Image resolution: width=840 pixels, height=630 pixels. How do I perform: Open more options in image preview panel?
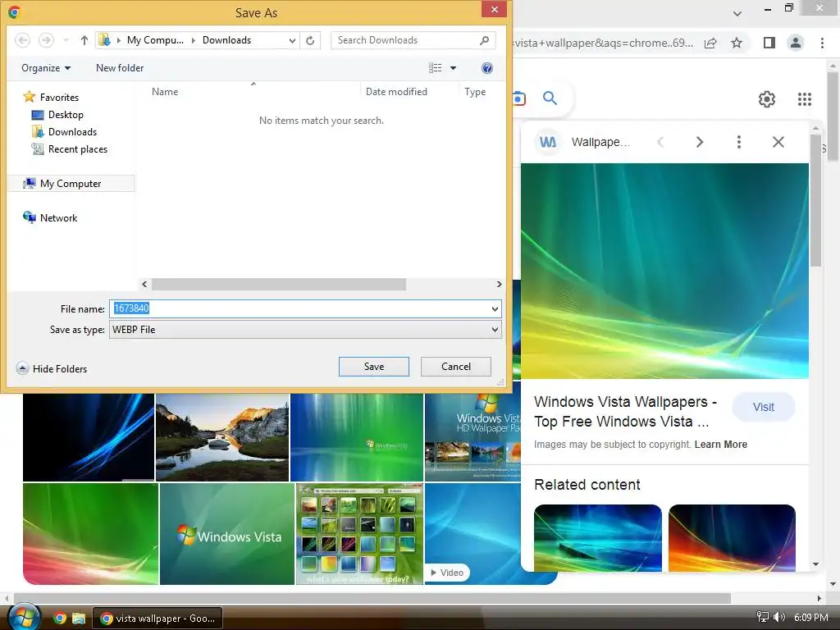coord(739,142)
